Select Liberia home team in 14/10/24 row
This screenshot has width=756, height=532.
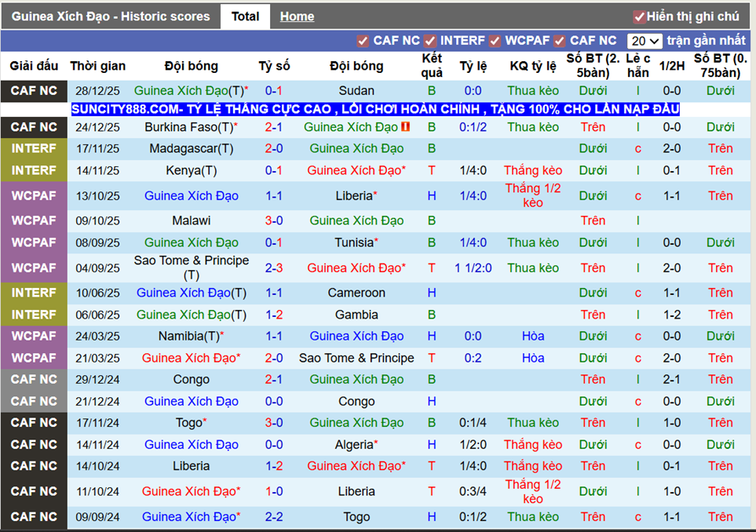coord(192,466)
